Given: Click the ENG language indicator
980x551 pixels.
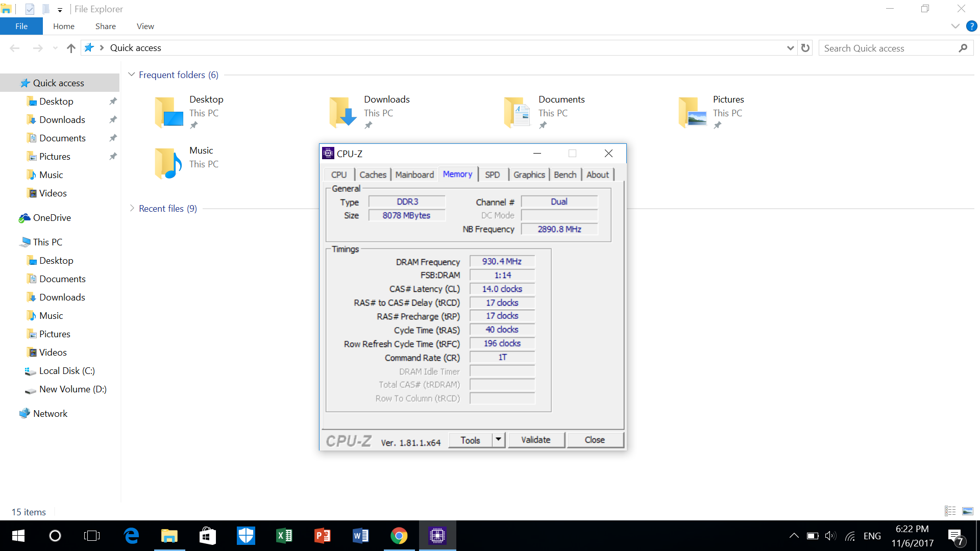Looking at the screenshot, I should (x=872, y=536).
